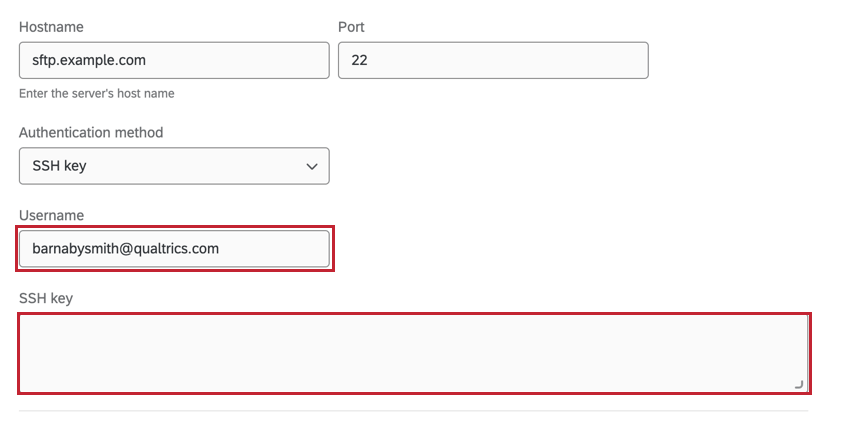Click the SSH key textarea resize handle

pyautogui.click(x=798, y=384)
